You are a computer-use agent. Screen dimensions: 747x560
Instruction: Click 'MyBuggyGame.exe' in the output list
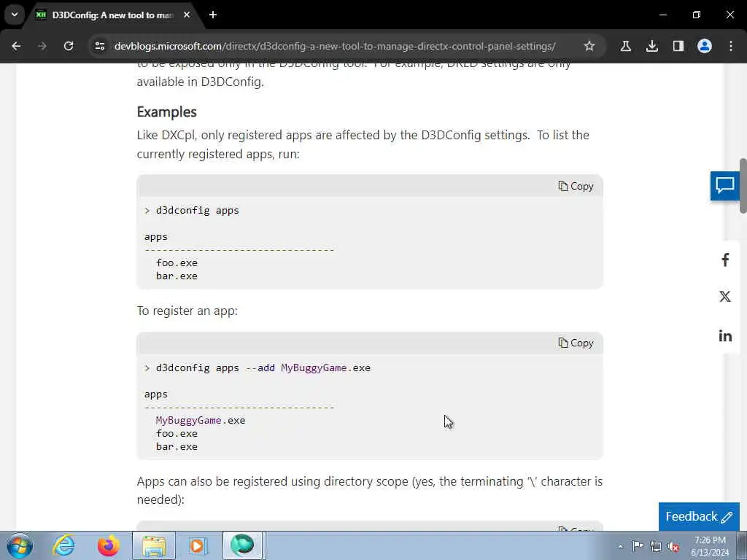201,421
